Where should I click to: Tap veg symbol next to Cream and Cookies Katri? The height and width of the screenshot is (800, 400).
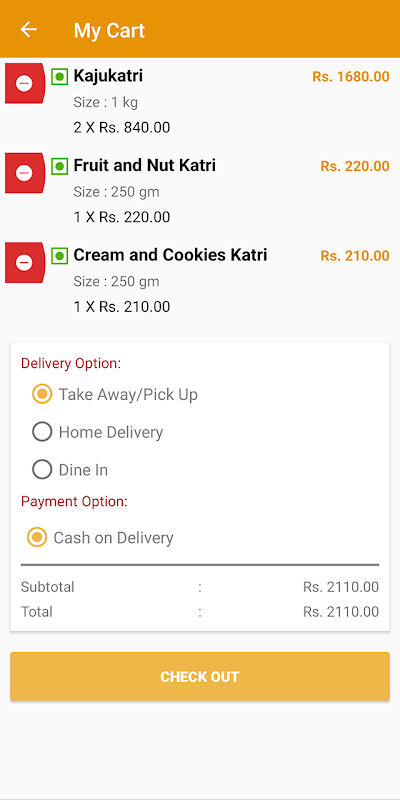coord(60,256)
